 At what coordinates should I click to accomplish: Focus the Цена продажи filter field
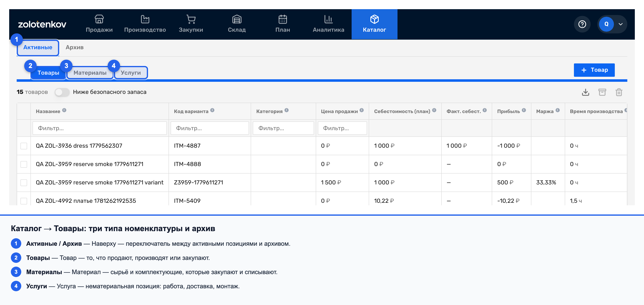(342, 128)
